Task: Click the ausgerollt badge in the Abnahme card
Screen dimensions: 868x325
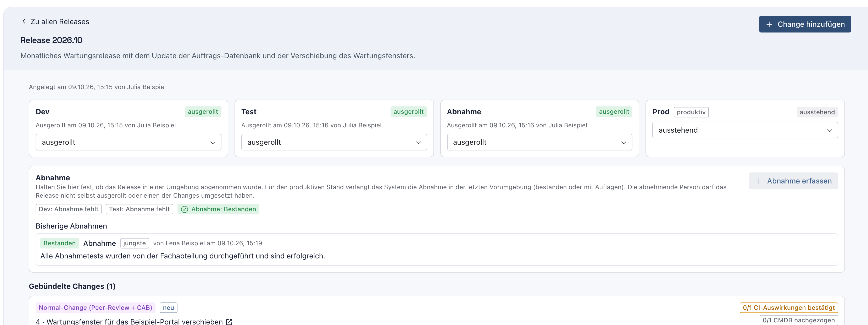Action: coord(614,112)
